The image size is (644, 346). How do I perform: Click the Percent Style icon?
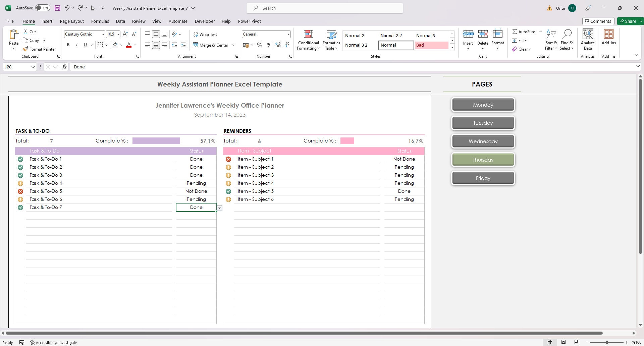click(259, 45)
